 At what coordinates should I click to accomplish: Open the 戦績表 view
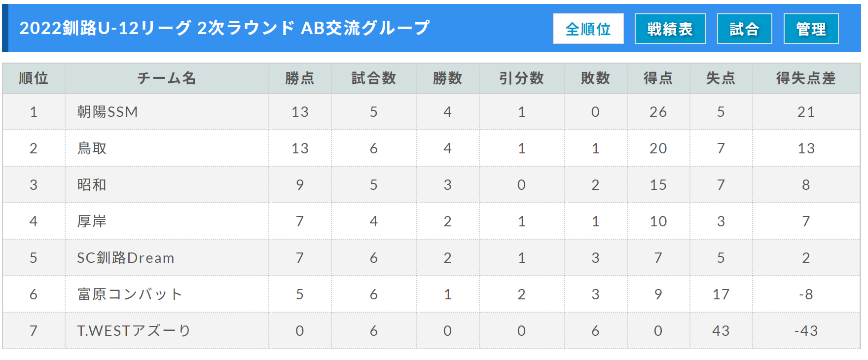point(670,29)
